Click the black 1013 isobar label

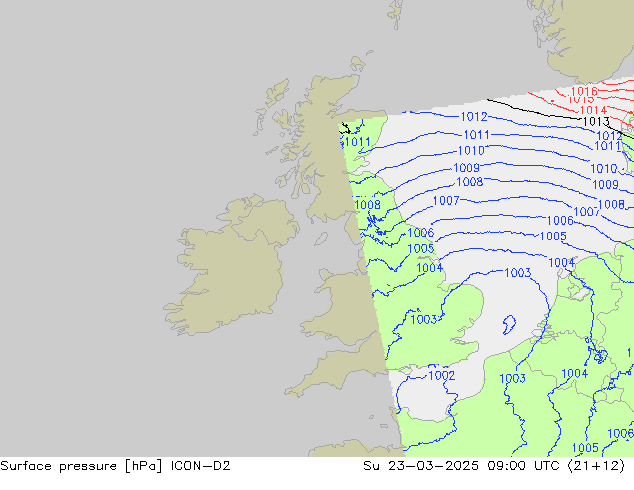596,121
